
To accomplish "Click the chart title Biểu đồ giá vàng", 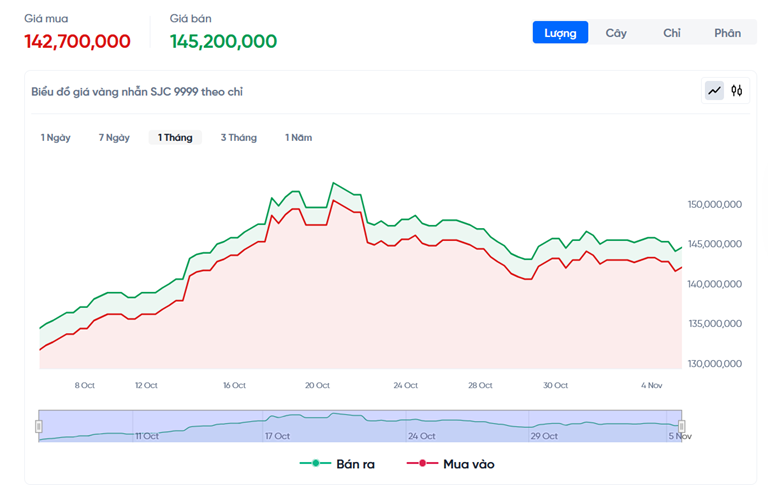I will point(137,92).
